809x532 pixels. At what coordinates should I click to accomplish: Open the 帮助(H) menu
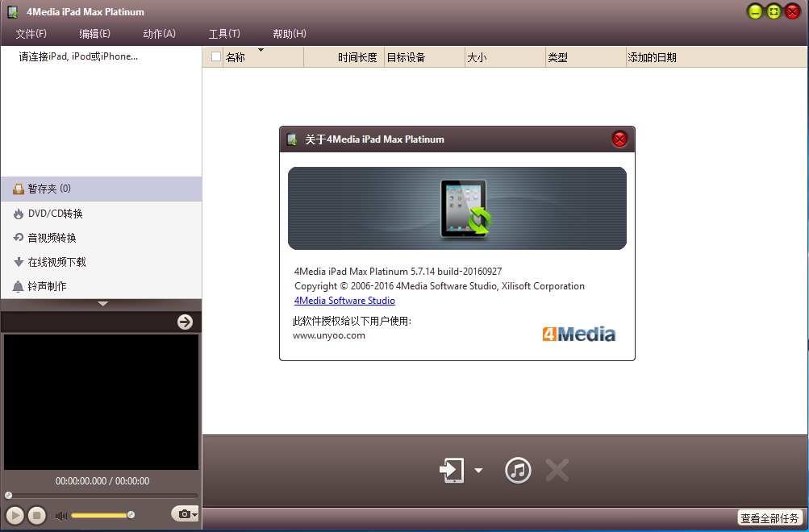[x=289, y=34]
